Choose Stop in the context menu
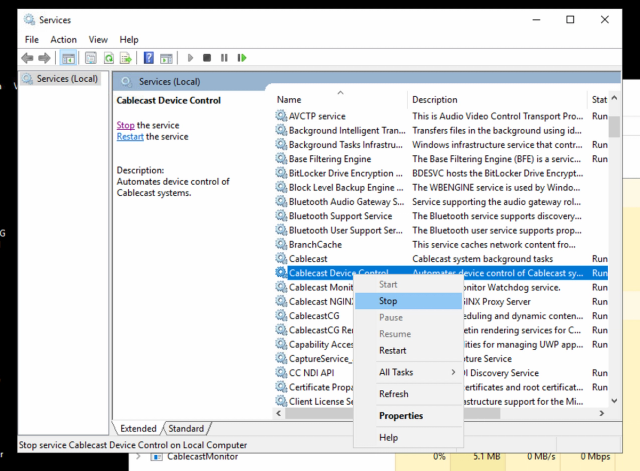640x471 pixels. pos(408,301)
